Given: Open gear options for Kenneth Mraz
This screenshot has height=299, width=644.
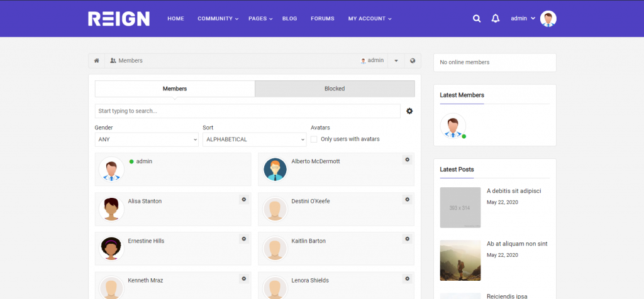Looking at the screenshot, I should pyautogui.click(x=244, y=278).
